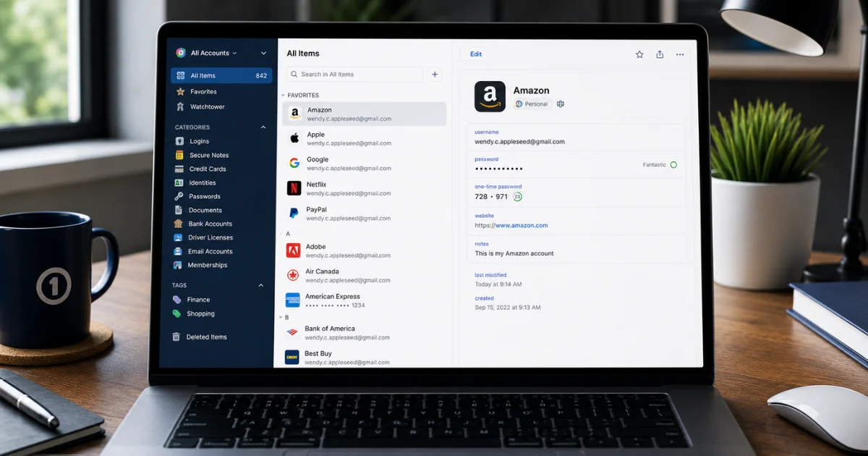
Task: Click the Search in All Items field
Action: coord(354,75)
